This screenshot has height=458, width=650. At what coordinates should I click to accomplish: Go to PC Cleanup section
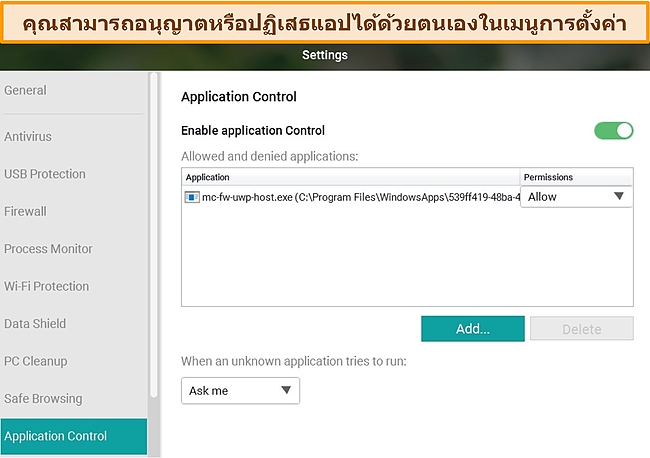[x=36, y=361]
